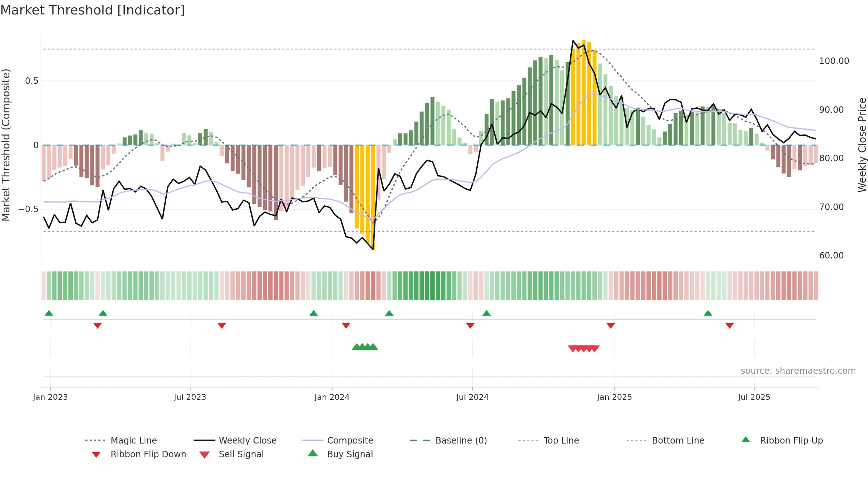Toggle the Composite legend entry

tap(337, 440)
